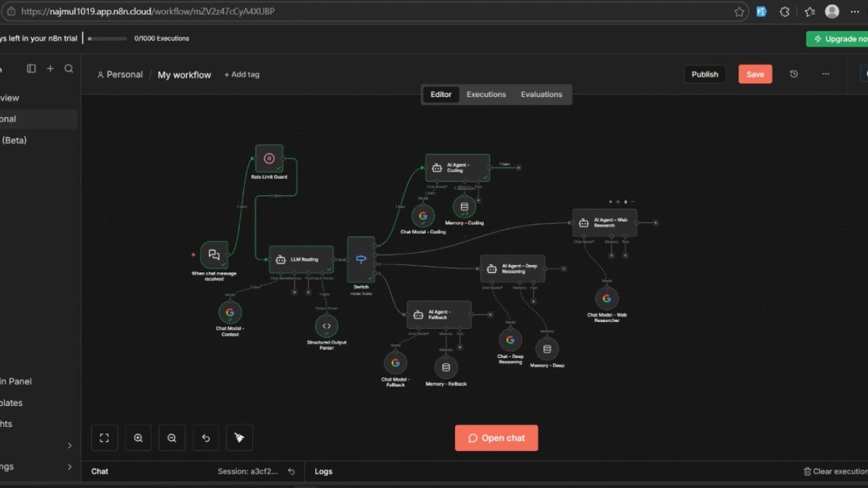
Task: Zoom in on the canvas
Action: click(138, 438)
